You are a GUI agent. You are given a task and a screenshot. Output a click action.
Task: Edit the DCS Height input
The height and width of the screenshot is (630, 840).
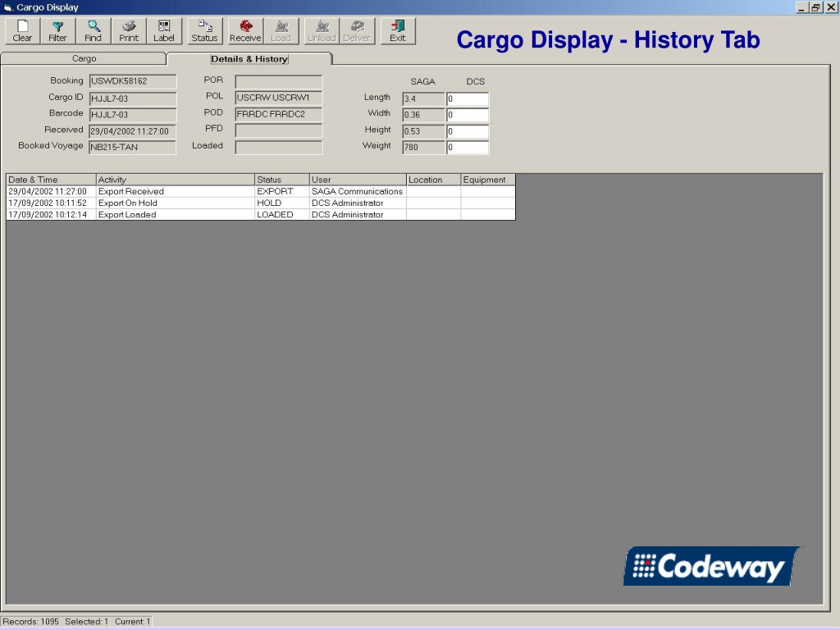pos(468,131)
